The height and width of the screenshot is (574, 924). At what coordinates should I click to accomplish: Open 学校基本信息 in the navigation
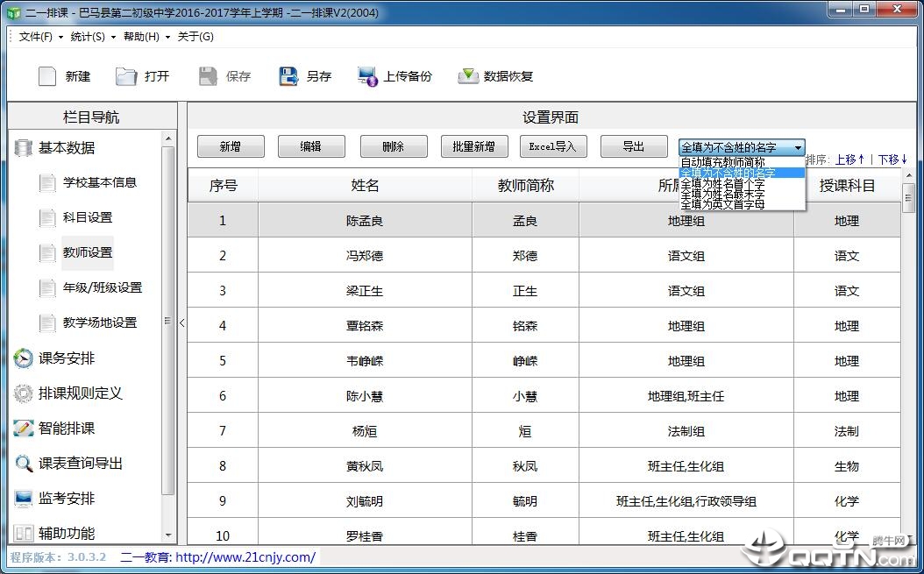click(x=100, y=182)
